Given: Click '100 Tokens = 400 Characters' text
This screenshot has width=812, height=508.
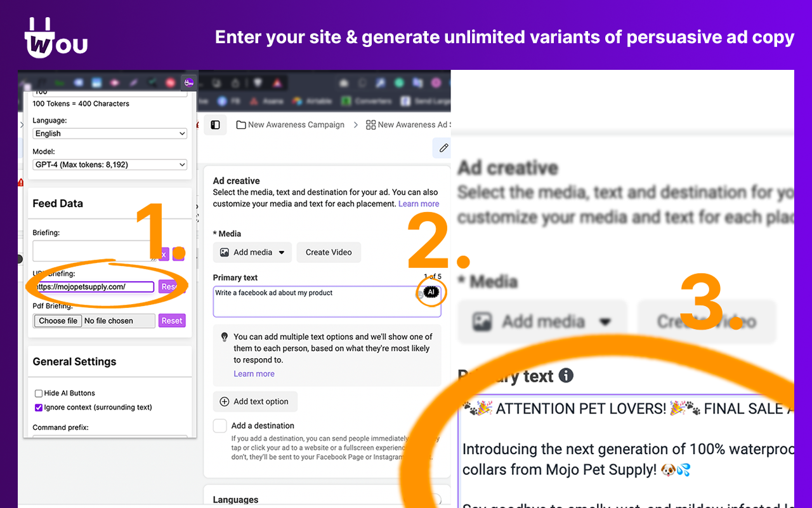Looking at the screenshot, I should click(x=81, y=104).
